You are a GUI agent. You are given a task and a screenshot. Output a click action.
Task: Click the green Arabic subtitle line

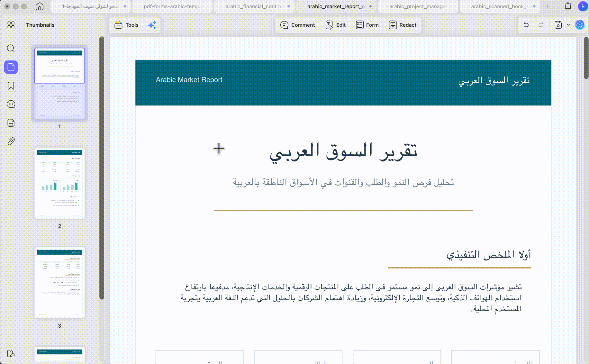343,182
